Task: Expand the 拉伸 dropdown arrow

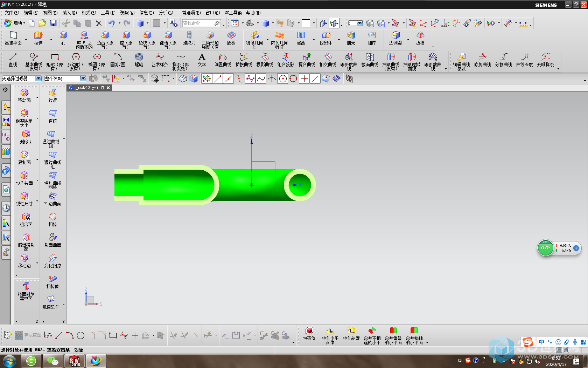Action: [x=51, y=40]
